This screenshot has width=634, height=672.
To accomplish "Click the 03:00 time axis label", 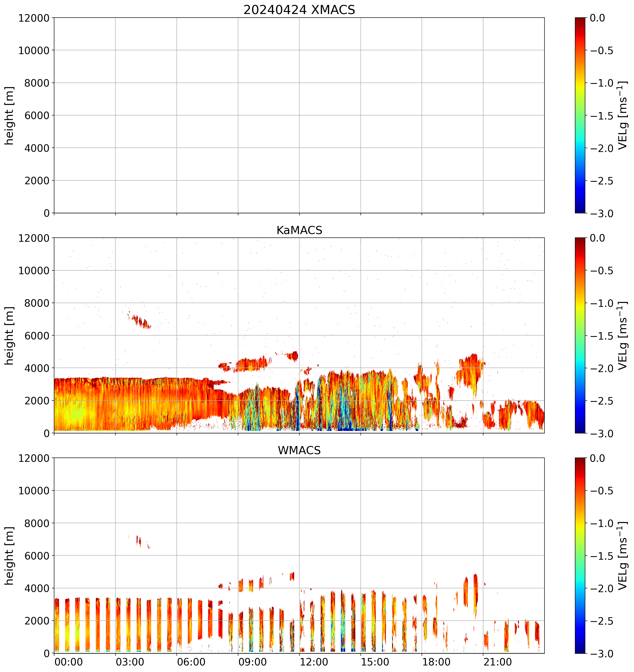I will [x=130, y=662].
